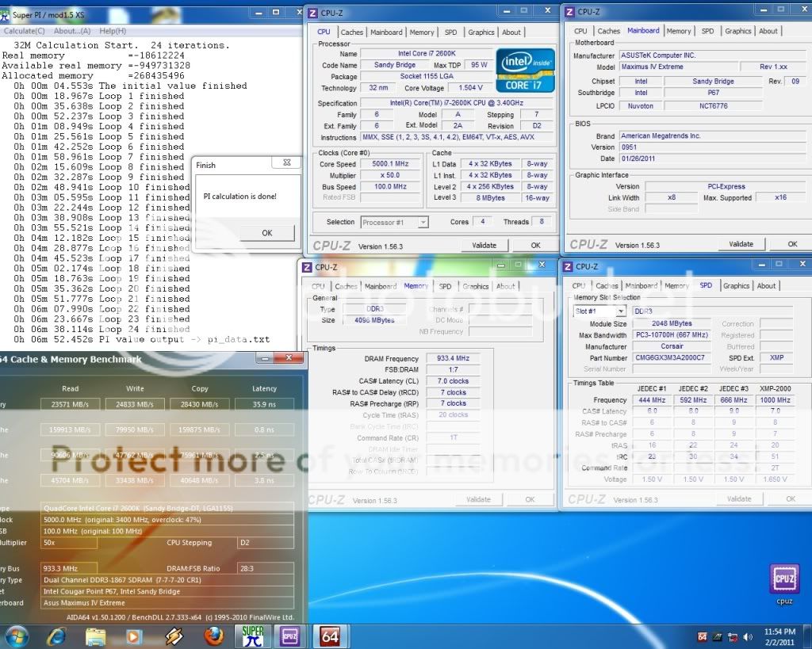Select About tab in the CPU-Z processor window
Viewport: 812px width, 649px height.
pos(511,32)
